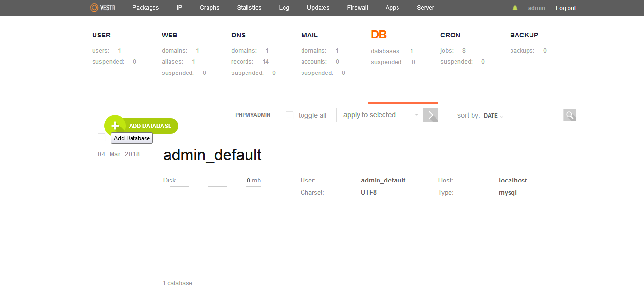
Task: Open the admin user profile link
Action: [536, 8]
